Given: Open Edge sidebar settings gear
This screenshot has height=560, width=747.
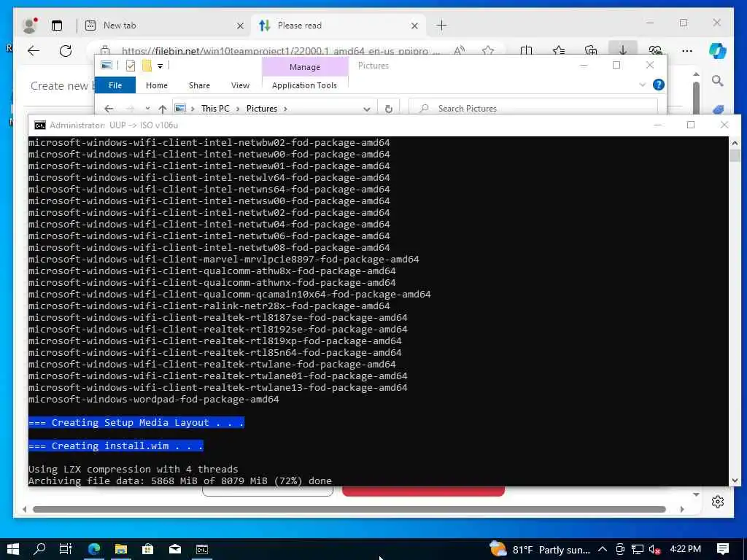Looking at the screenshot, I should point(718,502).
